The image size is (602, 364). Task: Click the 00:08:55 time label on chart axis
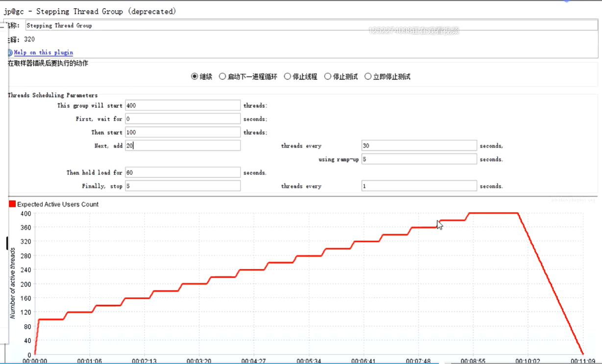(x=473, y=361)
